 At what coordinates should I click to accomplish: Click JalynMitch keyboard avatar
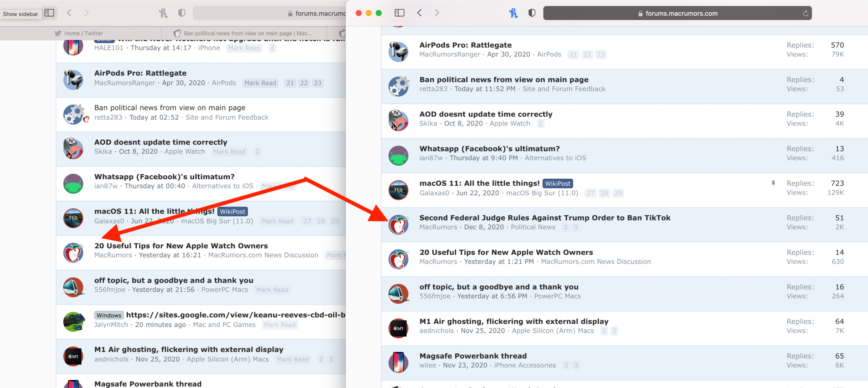(73, 322)
